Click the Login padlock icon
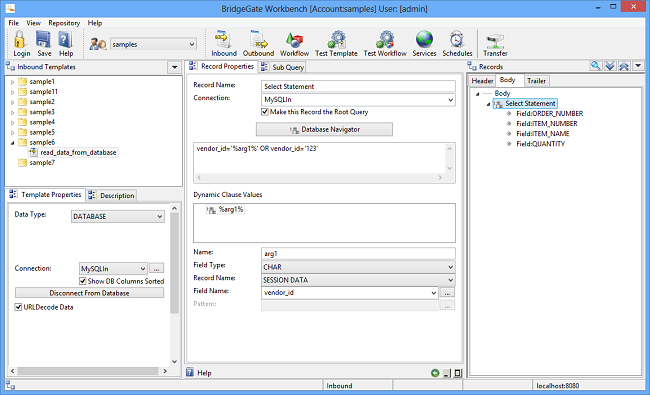650x395 pixels. pyautogui.click(x=20, y=41)
